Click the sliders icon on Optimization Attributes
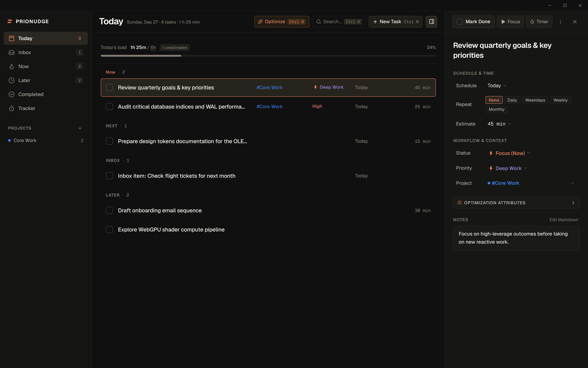The width and height of the screenshot is (588, 368). coord(459,203)
